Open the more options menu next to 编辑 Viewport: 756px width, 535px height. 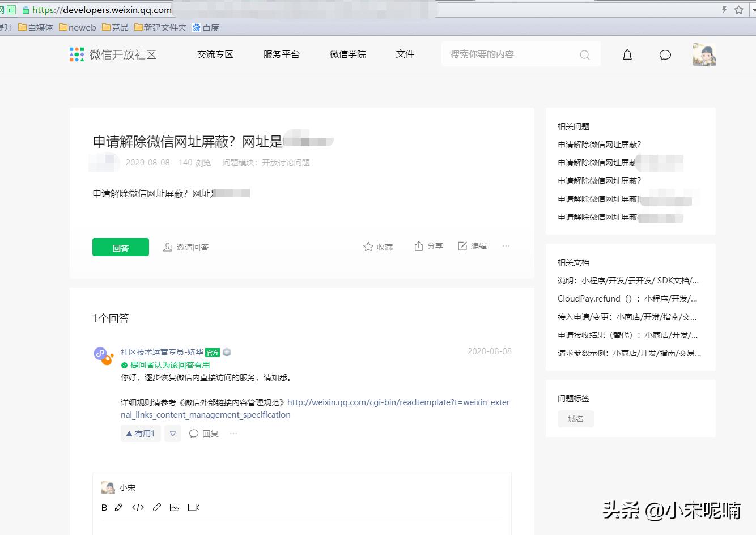tap(506, 246)
